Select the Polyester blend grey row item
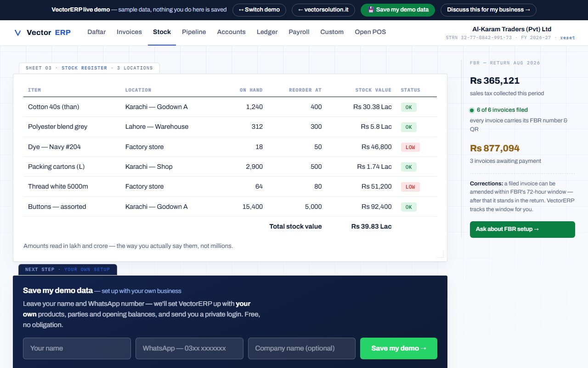 [57, 126]
